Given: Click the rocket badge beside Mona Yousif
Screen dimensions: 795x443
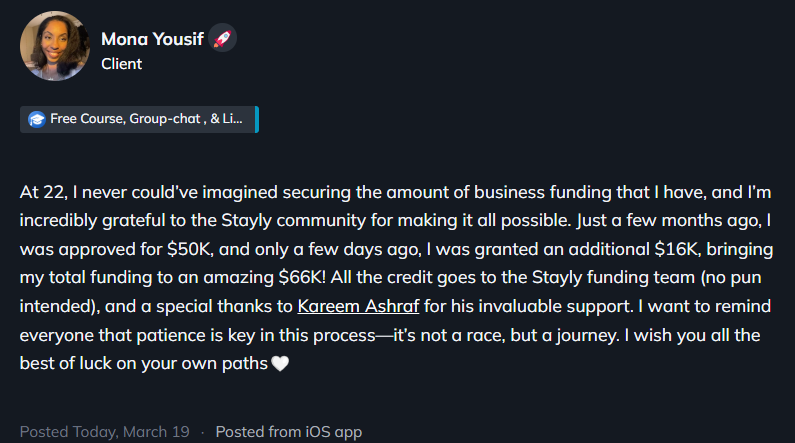Looking at the screenshot, I should [x=223, y=39].
